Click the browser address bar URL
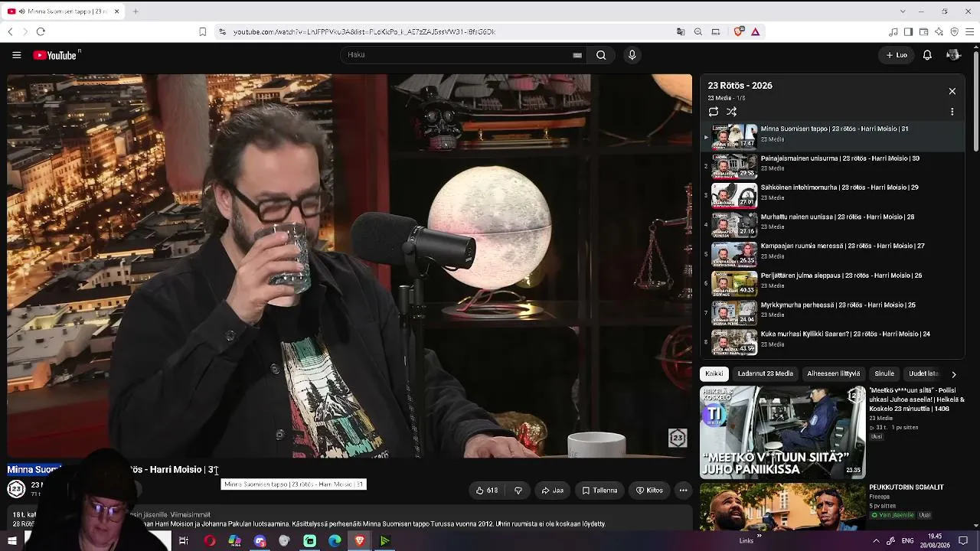 point(364,32)
